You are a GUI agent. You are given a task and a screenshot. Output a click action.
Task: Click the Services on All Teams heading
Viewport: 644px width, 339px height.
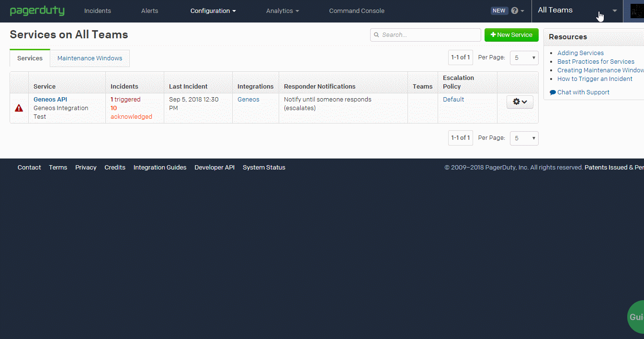point(69,34)
